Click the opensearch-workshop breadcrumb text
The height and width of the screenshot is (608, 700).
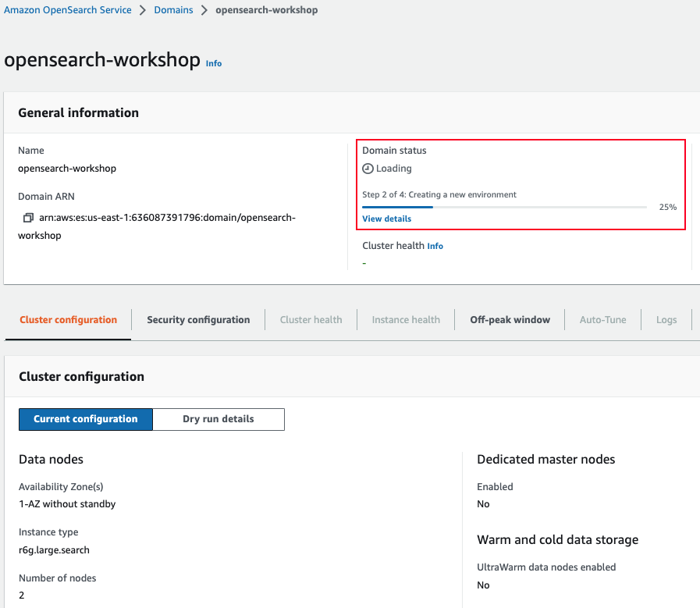267,10
